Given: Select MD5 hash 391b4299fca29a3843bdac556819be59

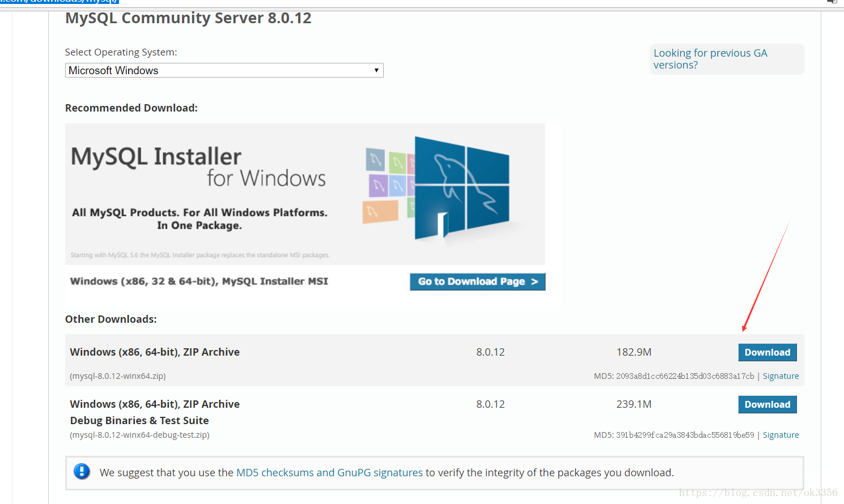Looking at the screenshot, I should tap(685, 435).
